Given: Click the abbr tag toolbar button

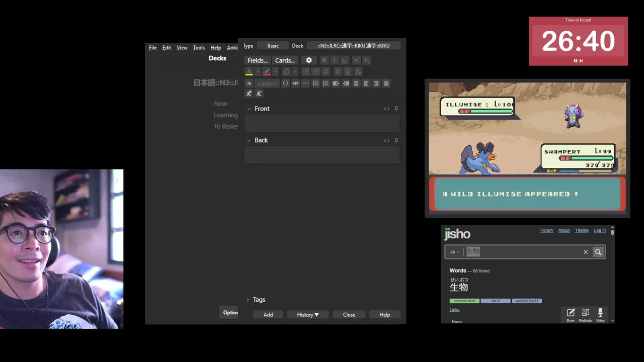Looking at the screenshot, I should coord(267,83).
